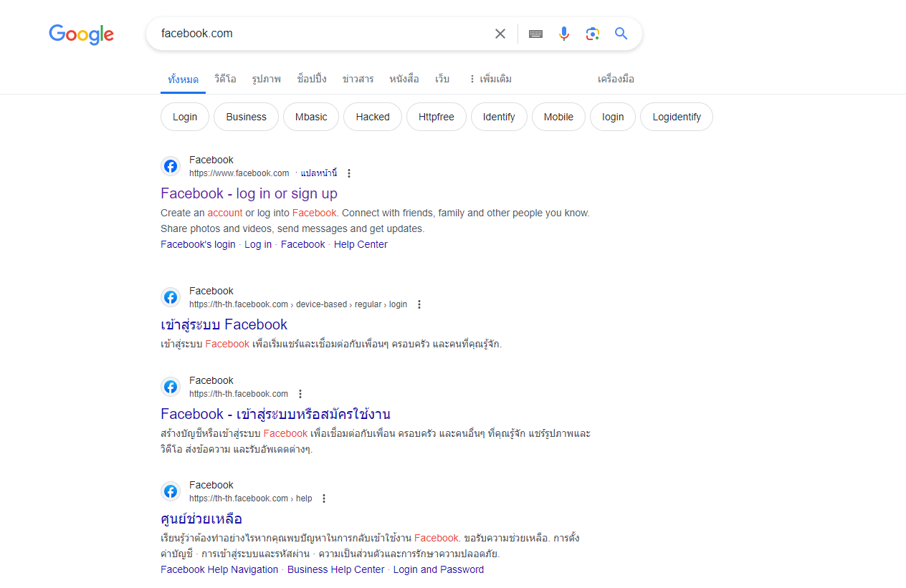This screenshot has height=588, width=906.
Task: Go to Google homepage via logo
Action: click(81, 34)
